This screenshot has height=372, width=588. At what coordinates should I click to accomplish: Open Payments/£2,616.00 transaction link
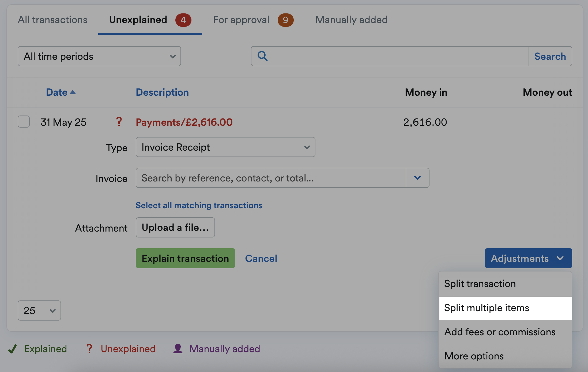[x=184, y=122]
